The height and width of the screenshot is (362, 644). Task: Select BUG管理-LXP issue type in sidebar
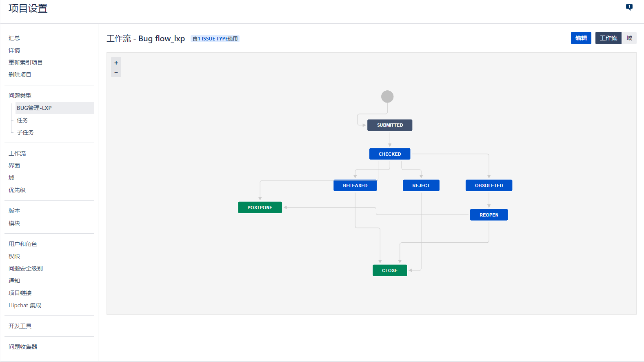(34, 108)
